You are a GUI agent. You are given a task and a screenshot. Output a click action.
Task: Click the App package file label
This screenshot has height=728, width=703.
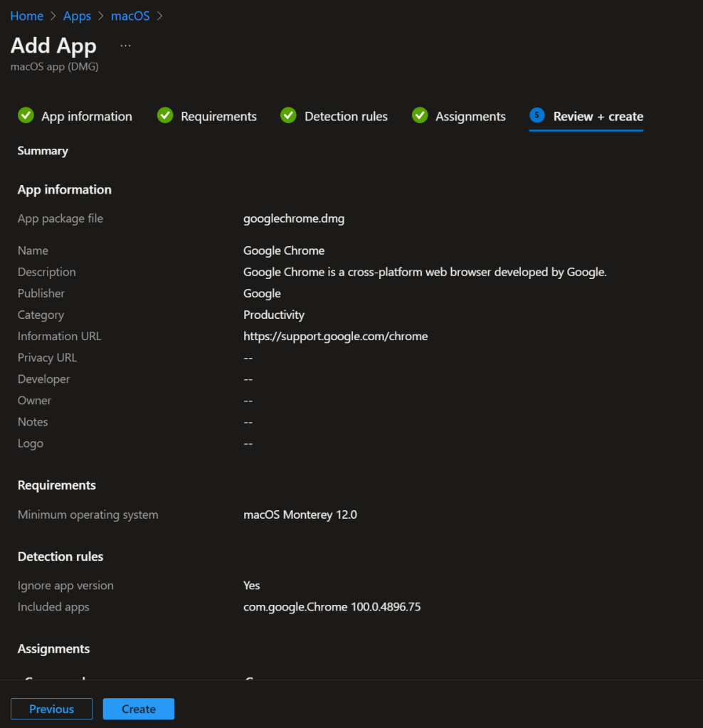pos(60,218)
